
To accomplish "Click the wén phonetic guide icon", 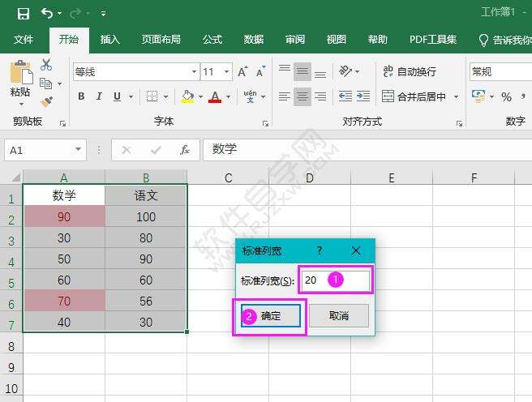I will coord(250,96).
